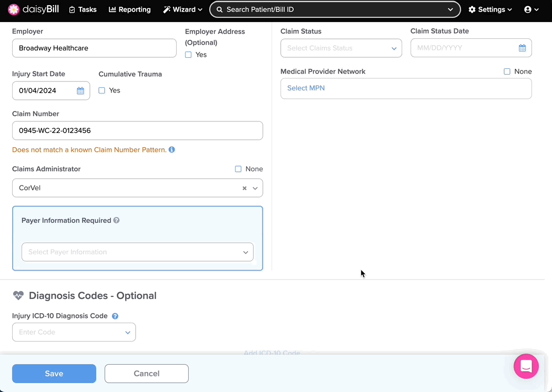
Task: Open the chat support bubble
Action: (x=526, y=366)
